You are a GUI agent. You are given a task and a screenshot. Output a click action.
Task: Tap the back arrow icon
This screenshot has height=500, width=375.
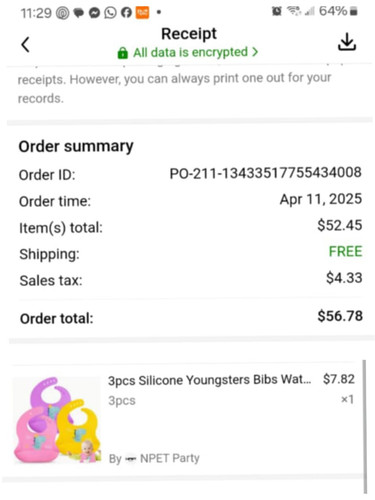point(25,44)
